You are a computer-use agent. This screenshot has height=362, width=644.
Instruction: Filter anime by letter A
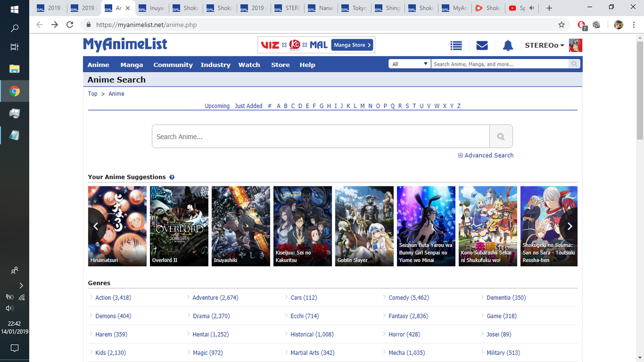(x=278, y=106)
